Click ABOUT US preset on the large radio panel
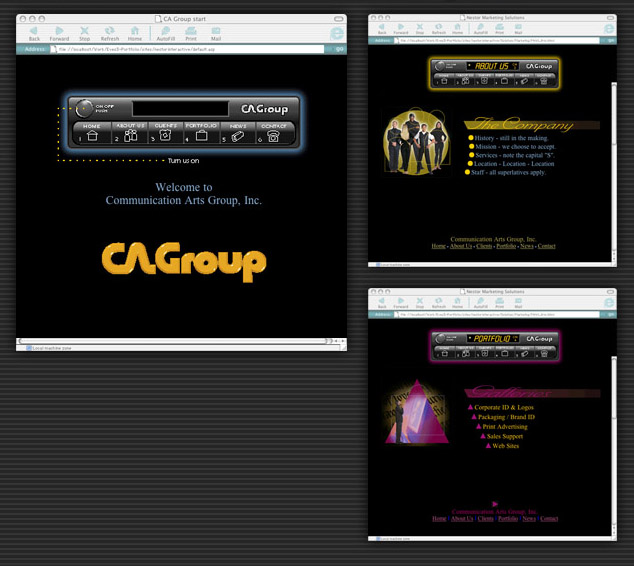The image size is (634, 566). pos(130,133)
